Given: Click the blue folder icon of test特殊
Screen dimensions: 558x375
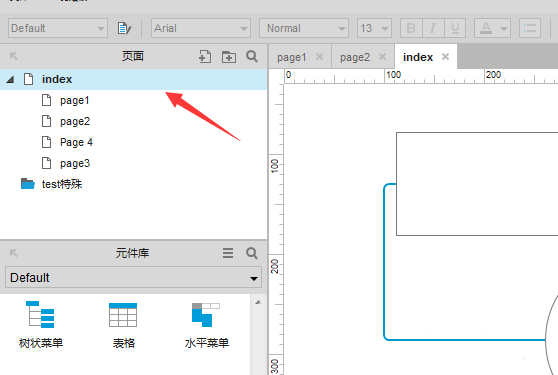Looking at the screenshot, I should coord(28,184).
